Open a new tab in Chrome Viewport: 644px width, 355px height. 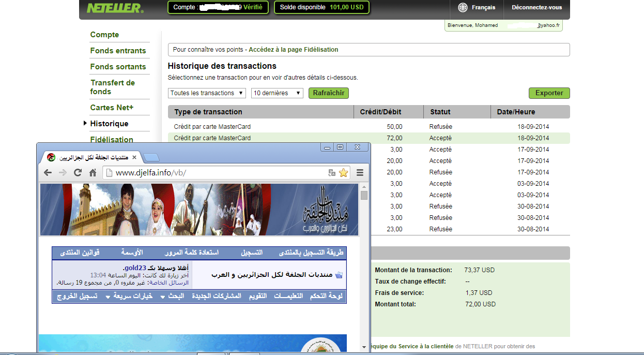[x=151, y=157]
